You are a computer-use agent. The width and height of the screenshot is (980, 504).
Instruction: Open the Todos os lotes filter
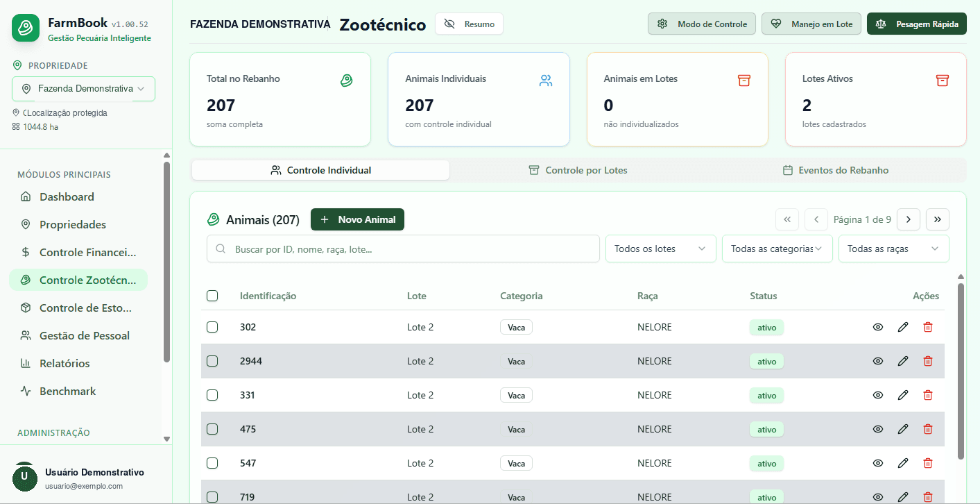click(660, 249)
